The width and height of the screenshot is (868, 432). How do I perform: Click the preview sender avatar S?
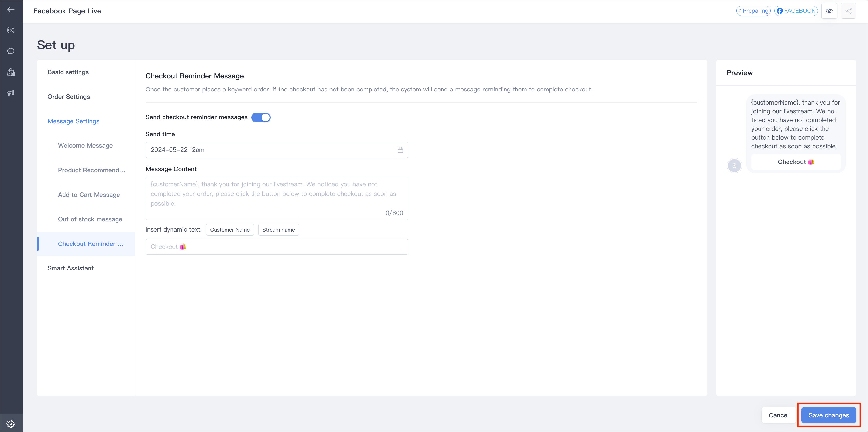click(734, 166)
